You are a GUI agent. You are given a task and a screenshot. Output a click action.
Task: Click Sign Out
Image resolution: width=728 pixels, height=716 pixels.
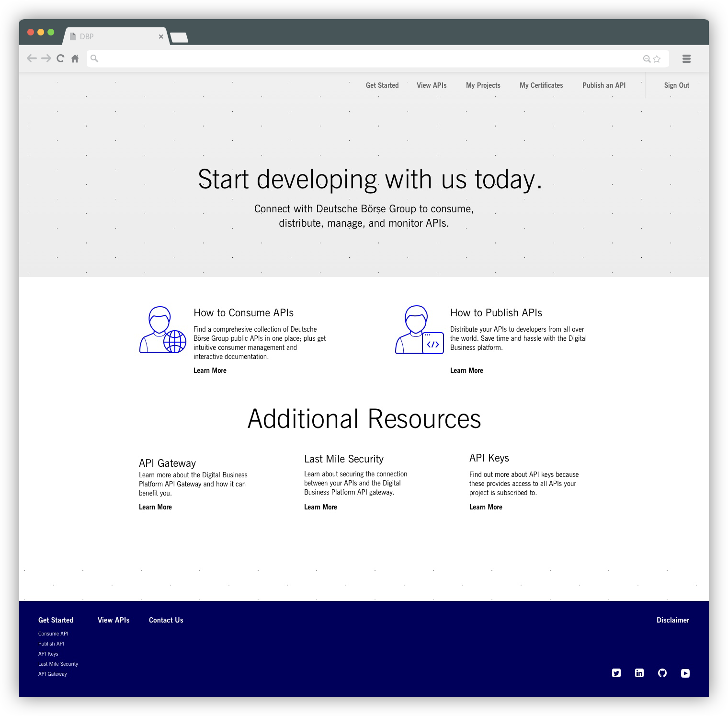pos(677,85)
